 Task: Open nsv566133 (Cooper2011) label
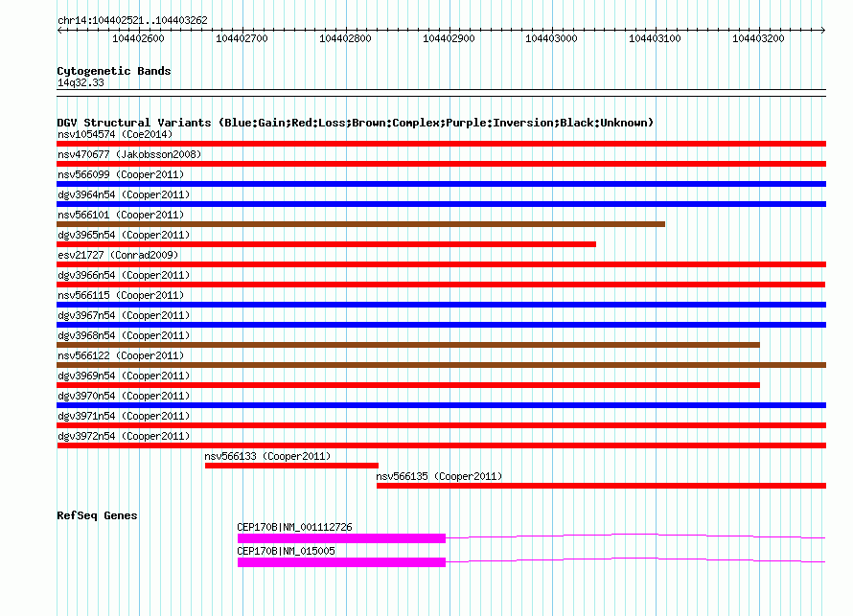(x=267, y=456)
